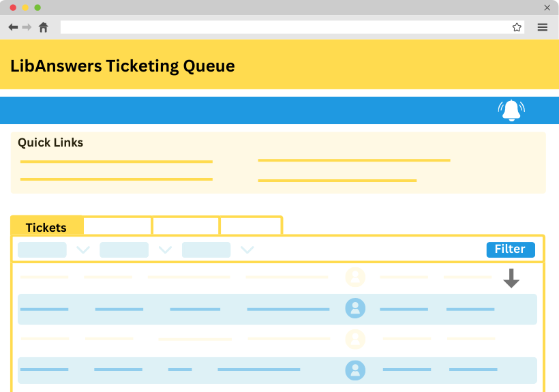Switch to the fourth blank tab
The width and height of the screenshot is (559, 392).
pyautogui.click(x=251, y=226)
